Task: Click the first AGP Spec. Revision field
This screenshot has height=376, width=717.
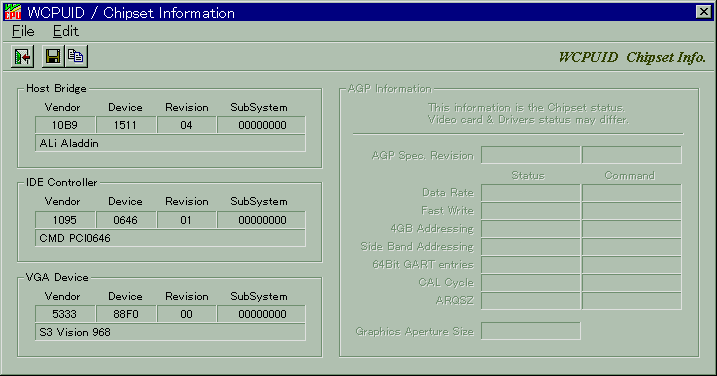Action: point(530,155)
